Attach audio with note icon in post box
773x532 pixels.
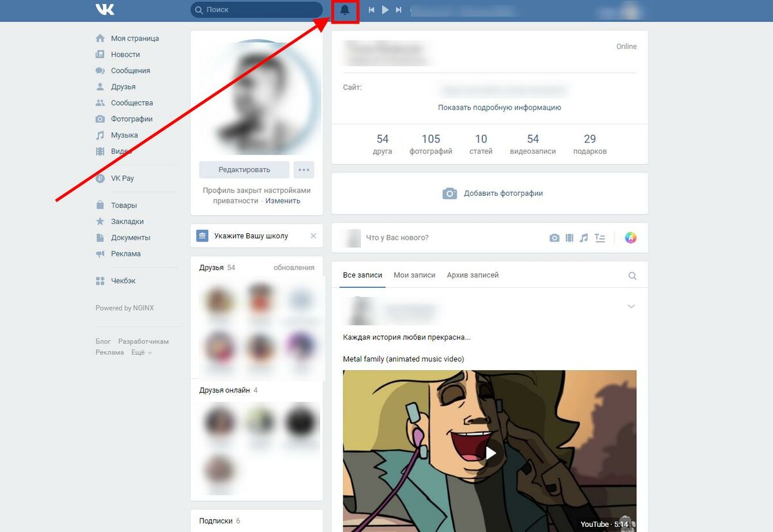pyautogui.click(x=584, y=238)
